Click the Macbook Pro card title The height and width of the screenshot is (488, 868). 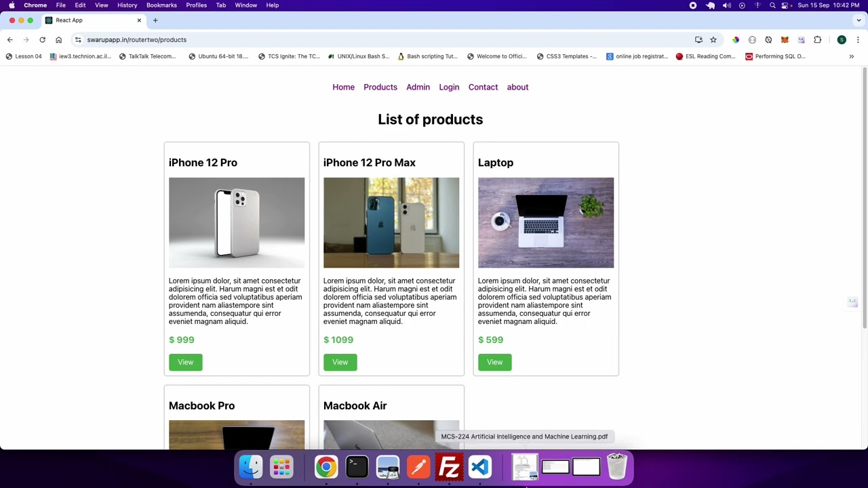click(x=202, y=406)
